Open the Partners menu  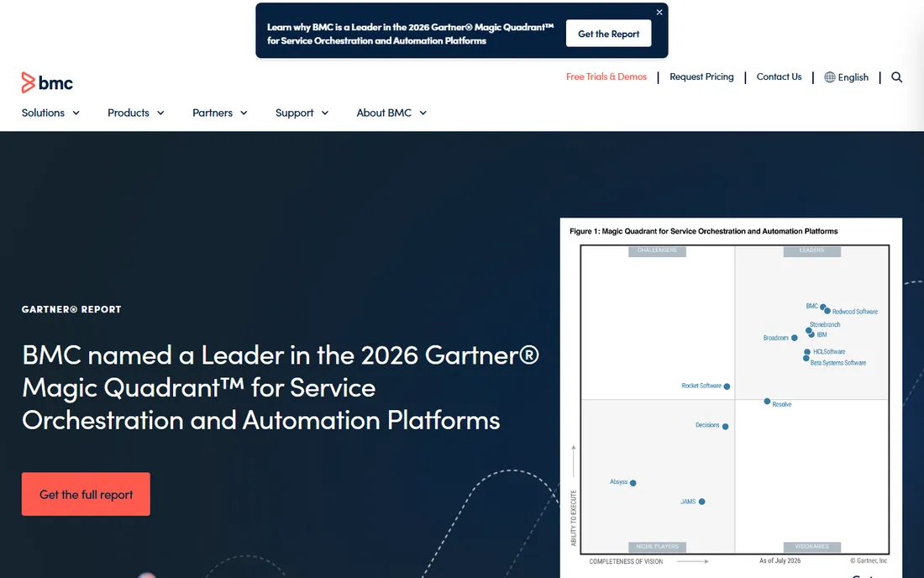coord(213,113)
